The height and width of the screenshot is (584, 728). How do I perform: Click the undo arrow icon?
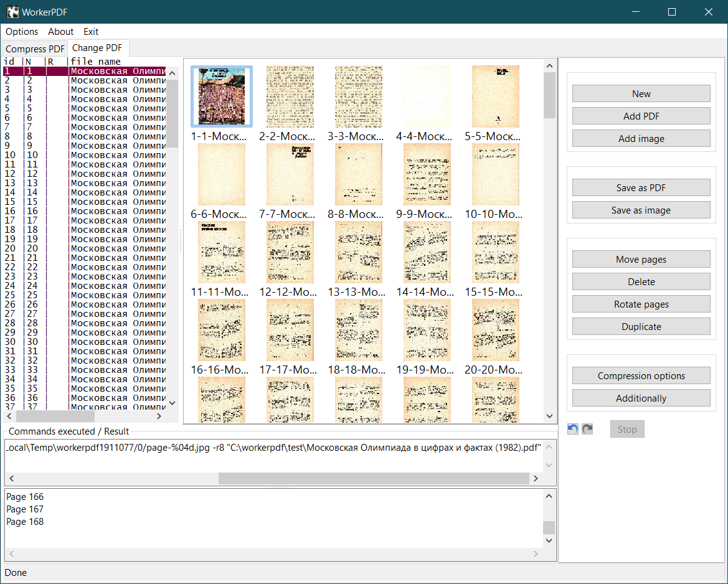[x=573, y=429]
